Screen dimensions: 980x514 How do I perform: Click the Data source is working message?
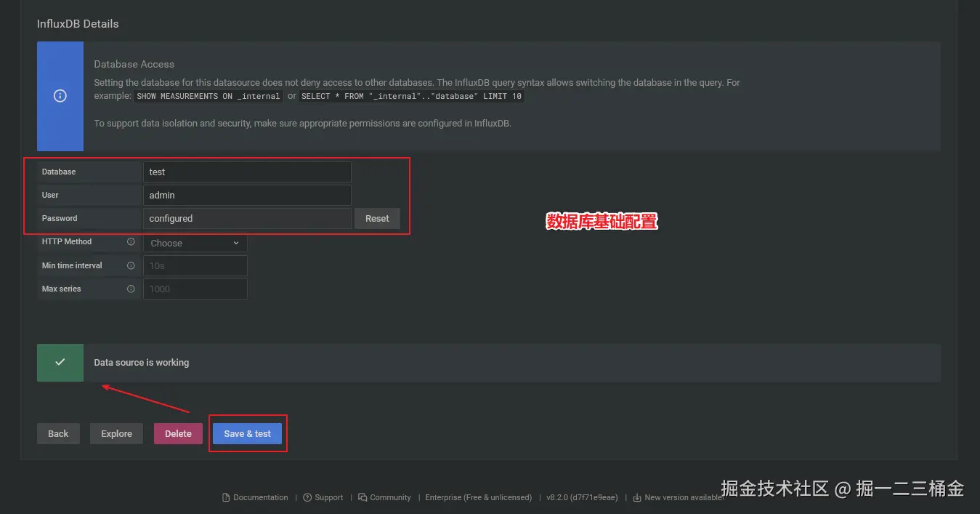142,362
